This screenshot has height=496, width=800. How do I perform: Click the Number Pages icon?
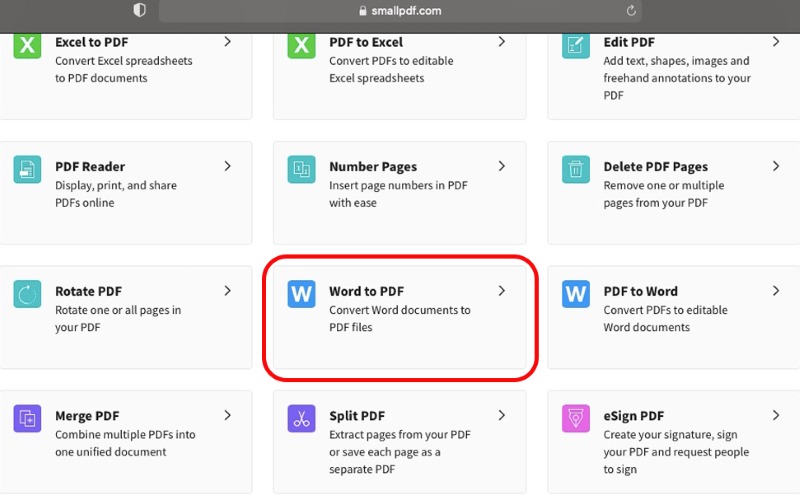pyautogui.click(x=301, y=169)
